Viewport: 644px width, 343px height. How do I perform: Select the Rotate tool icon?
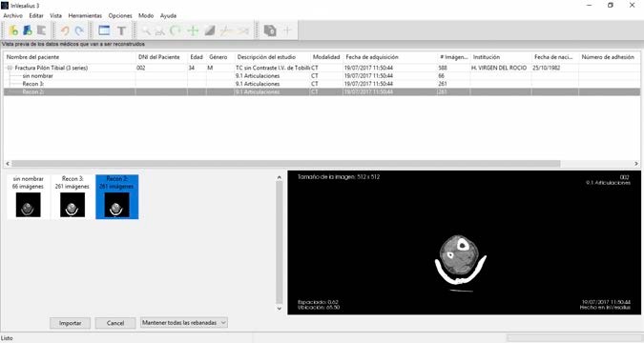(176, 30)
